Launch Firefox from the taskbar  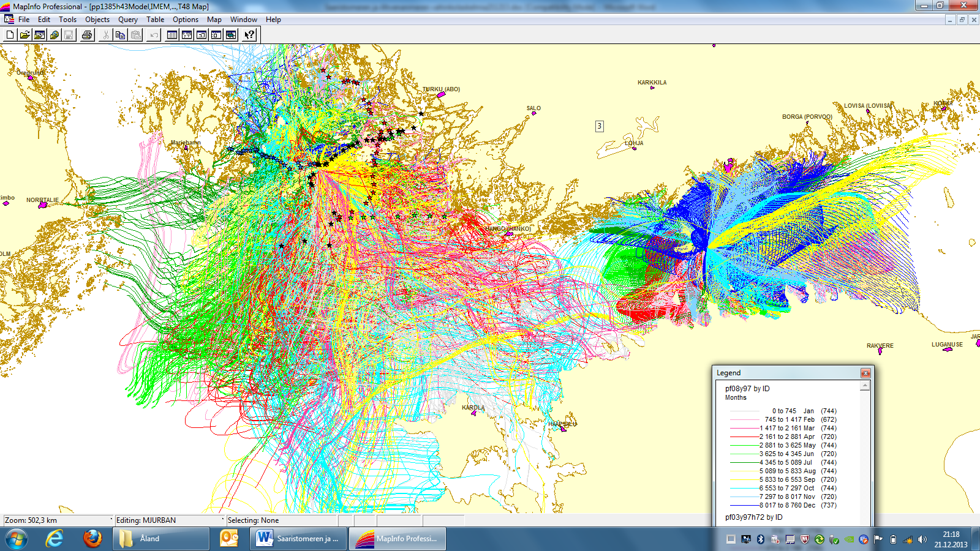(92, 539)
